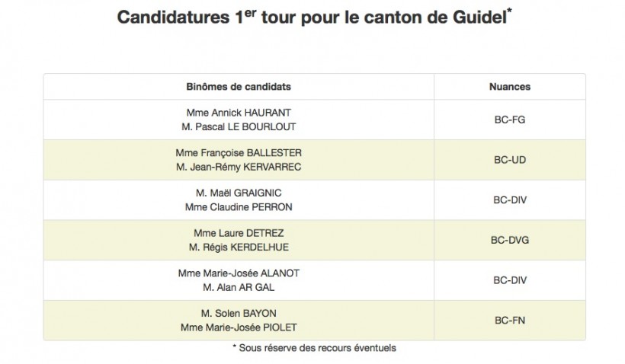
Task: Click candidate Mme Marie-Josée PIOLET
Action: point(239,327)
